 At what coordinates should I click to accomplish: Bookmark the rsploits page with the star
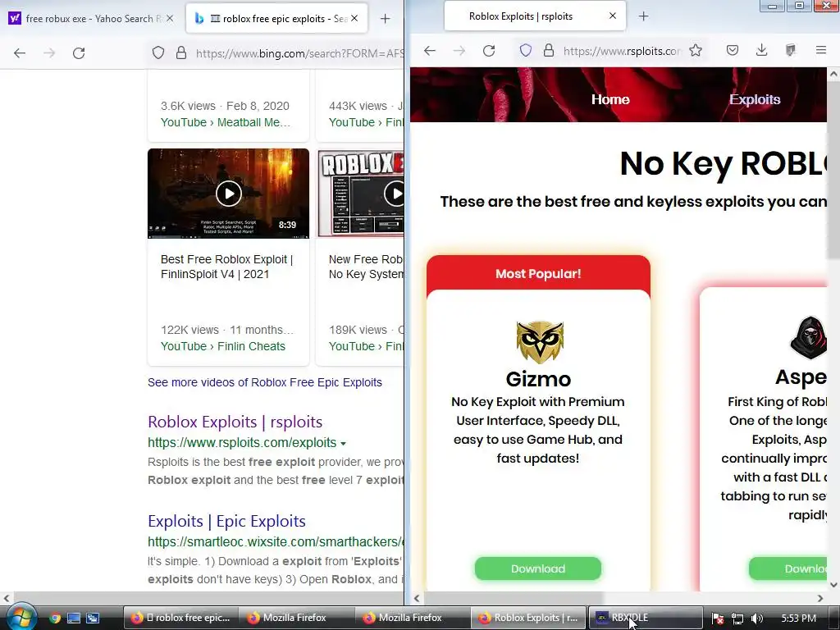coord(696,50)
